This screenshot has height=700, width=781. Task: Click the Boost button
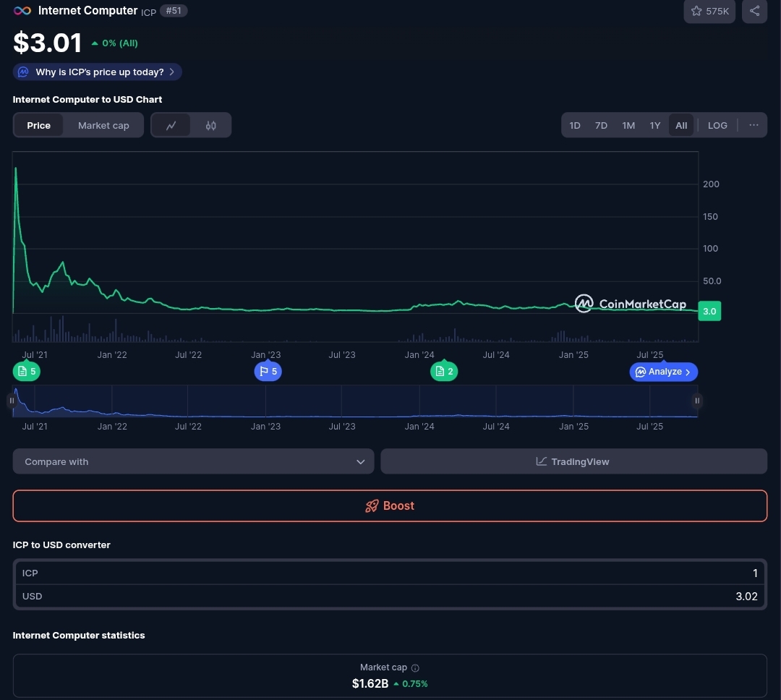click(x=390, y=505)
